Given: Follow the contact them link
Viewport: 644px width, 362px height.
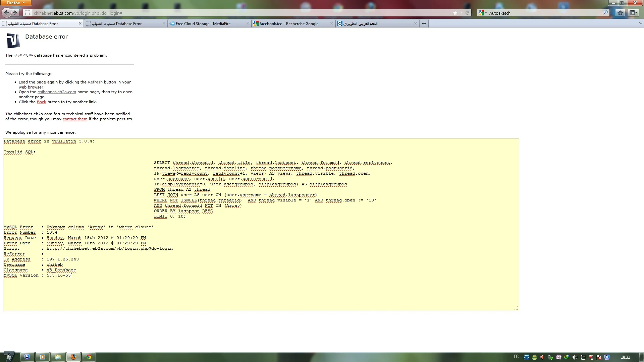Looking at the screenshot, I should (x=75, y=119).
